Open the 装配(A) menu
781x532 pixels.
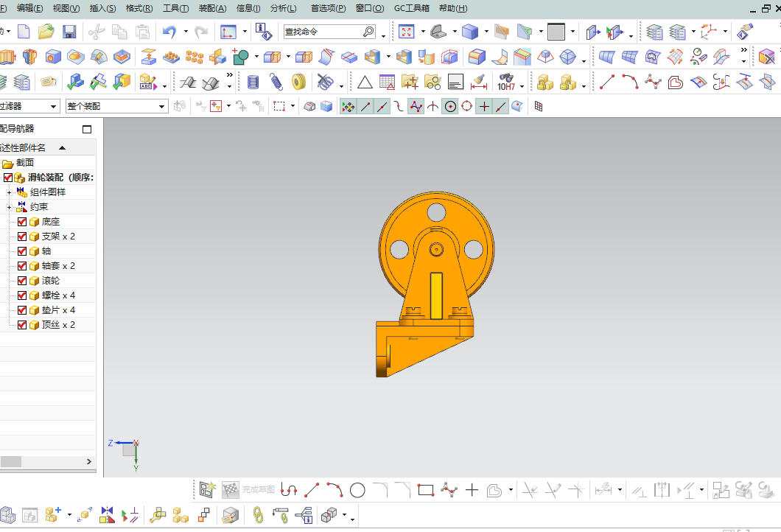tap(213, 8)
